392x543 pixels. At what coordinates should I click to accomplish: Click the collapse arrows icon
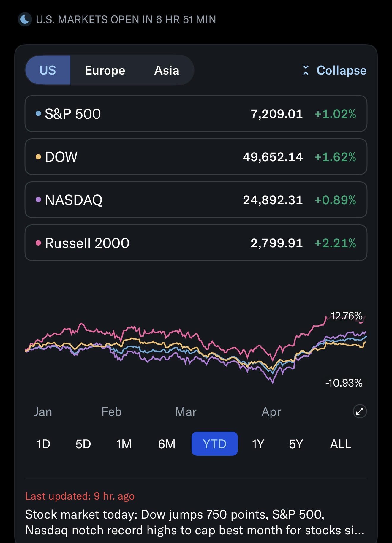(306, 70)
